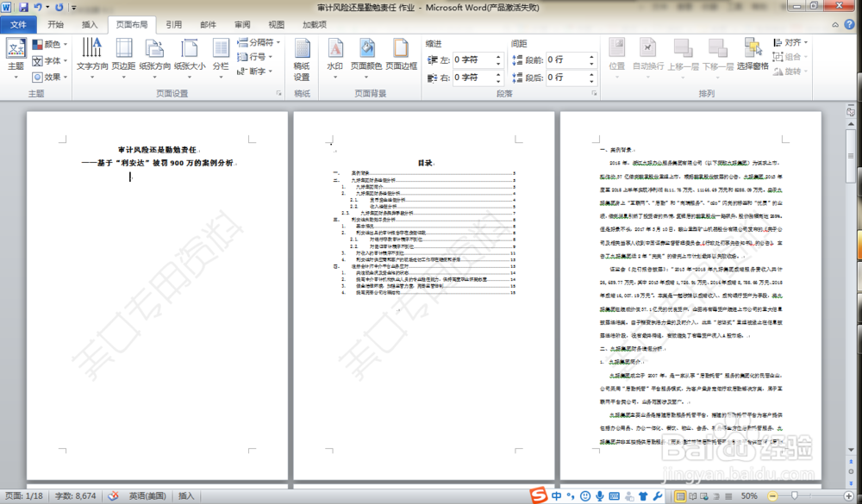This screenshot has height=504, width=862.
Task: Open the 主题 themes gallery
Action: (16, 59)
